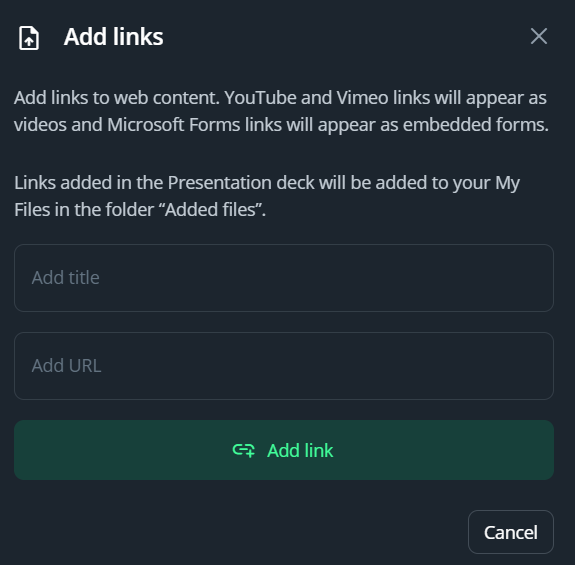Focus the Add title input field
The height and width of the screenshot is (565, 575).
[284, 278]
